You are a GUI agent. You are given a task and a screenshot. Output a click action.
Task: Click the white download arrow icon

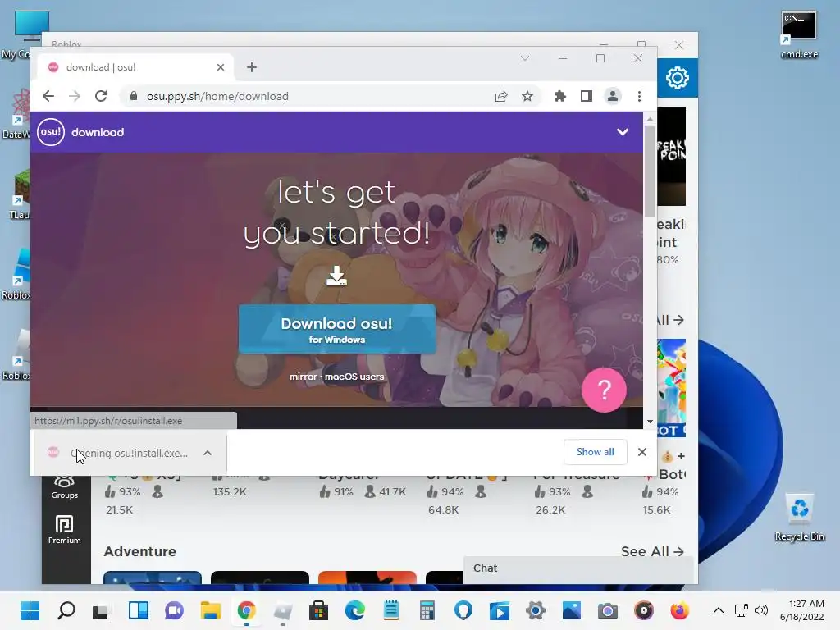coord(336,276)
